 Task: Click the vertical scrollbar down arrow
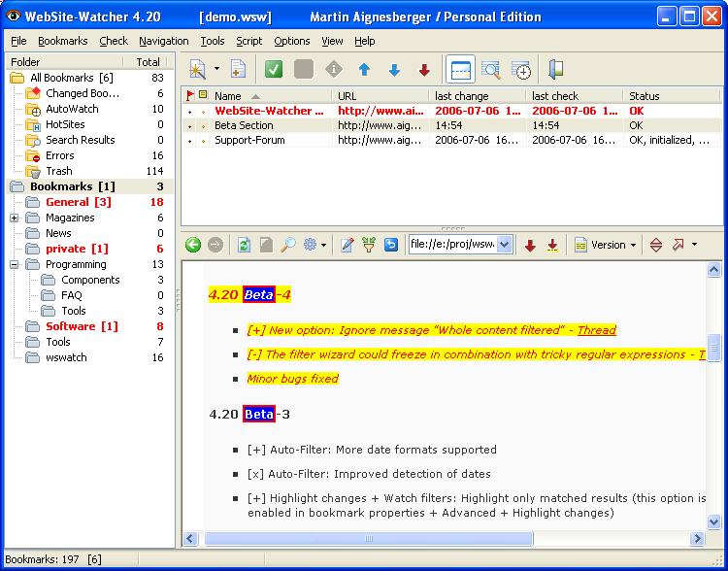point(713,521)
